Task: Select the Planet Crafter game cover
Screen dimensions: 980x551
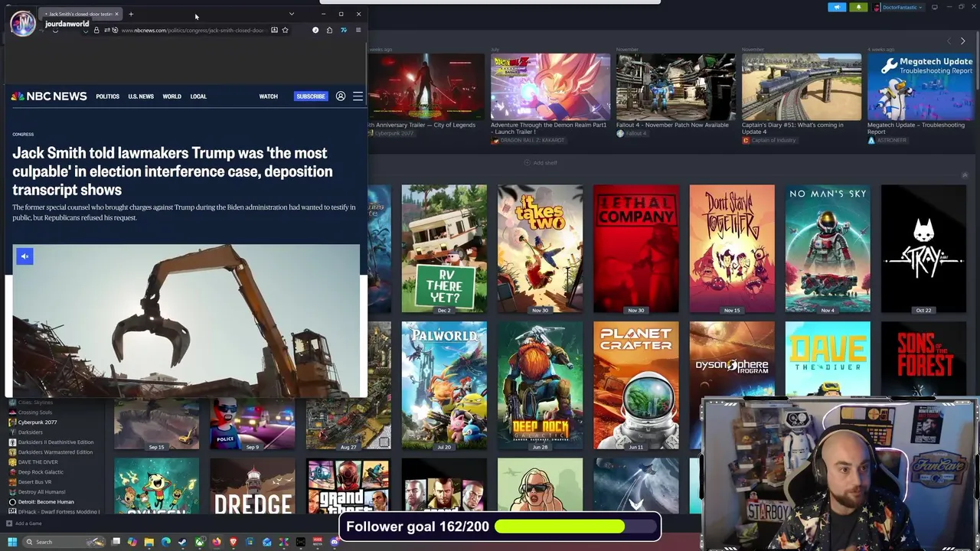Action: pos(635,385)
